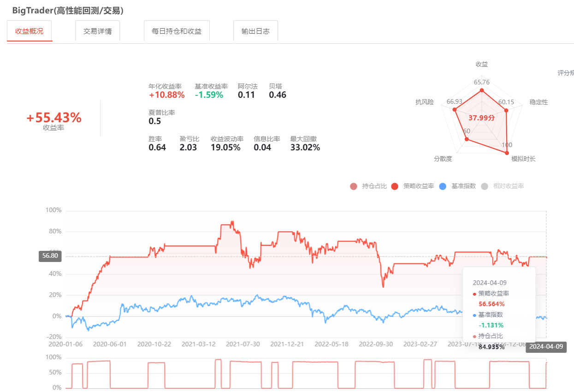574x392 pixels.
Task: Click the 稳定性 radar point at 60.15
Action: click(506, 110)
